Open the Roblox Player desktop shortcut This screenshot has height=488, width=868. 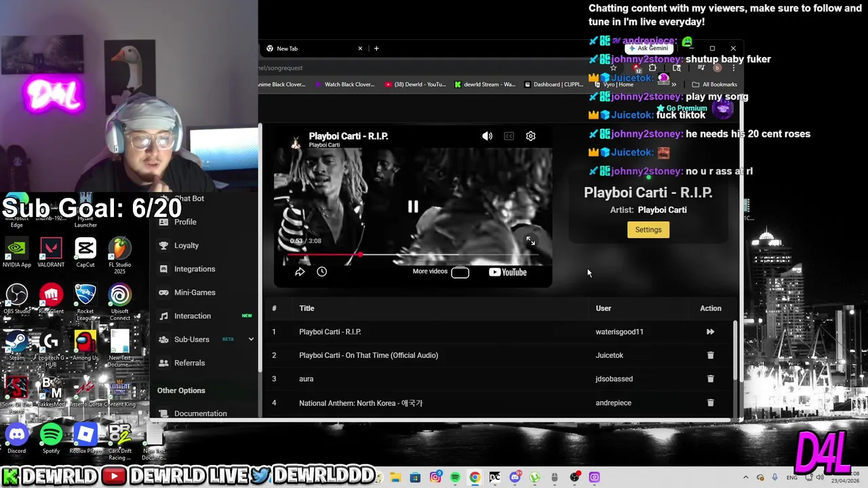click(x=85, y=439)
